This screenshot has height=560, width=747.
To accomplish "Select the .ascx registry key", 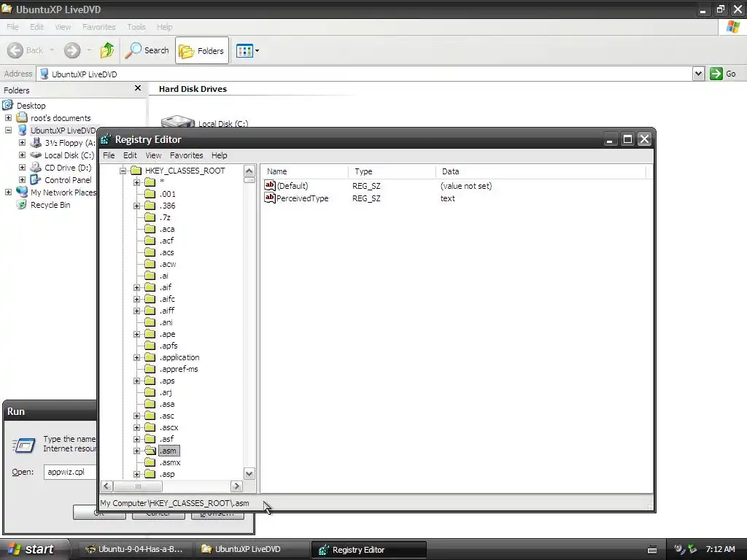I will (169, 427).
